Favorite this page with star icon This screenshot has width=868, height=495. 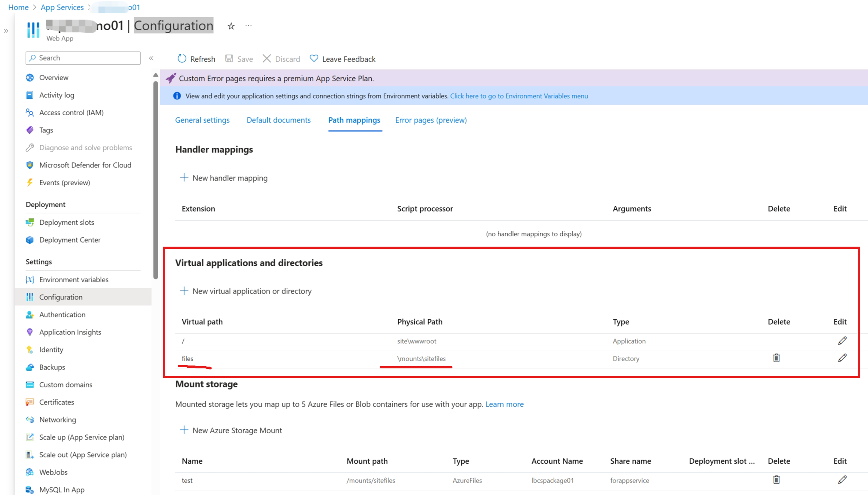pos(231,26)
